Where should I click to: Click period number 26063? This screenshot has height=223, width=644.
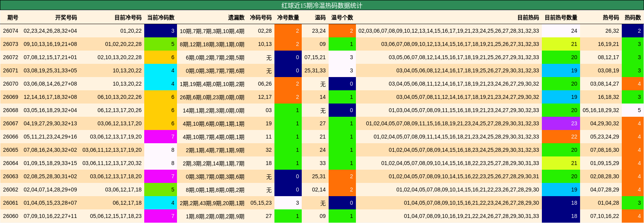tap(11, 176)
